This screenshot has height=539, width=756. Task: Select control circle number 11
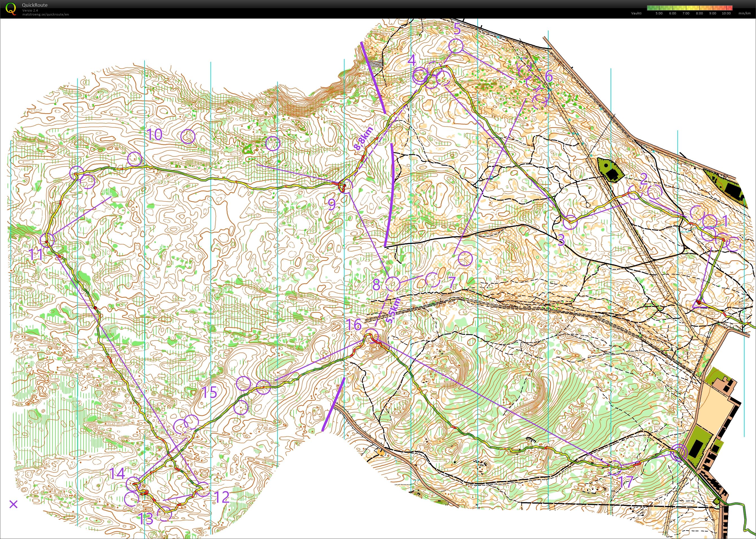pyautogui.click(x=47, y=240)
